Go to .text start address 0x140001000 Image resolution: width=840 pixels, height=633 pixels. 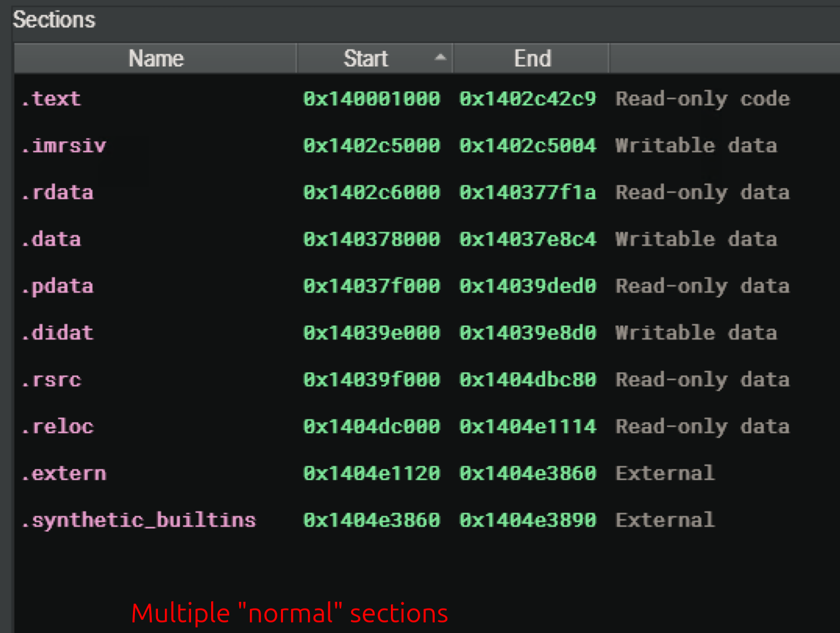coord(372,99)
